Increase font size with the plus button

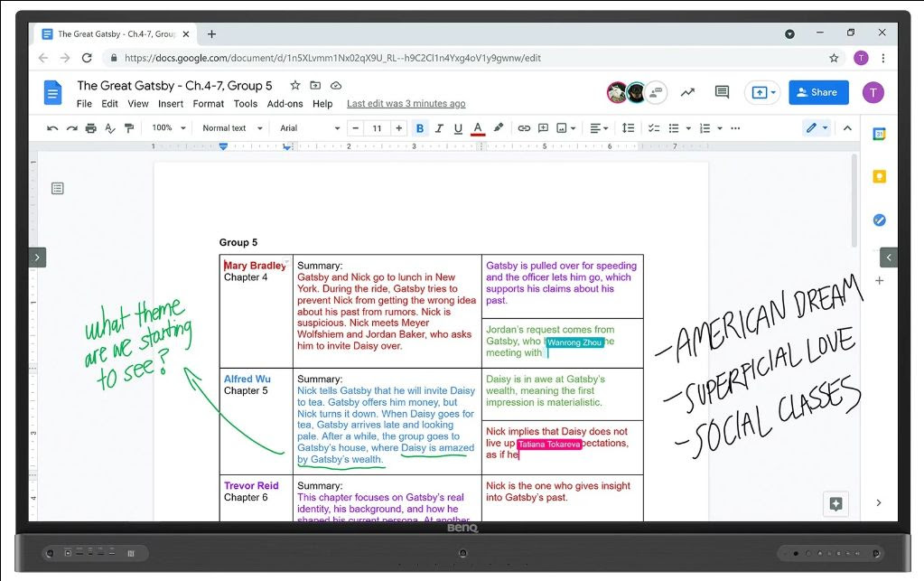pos(399,128)
